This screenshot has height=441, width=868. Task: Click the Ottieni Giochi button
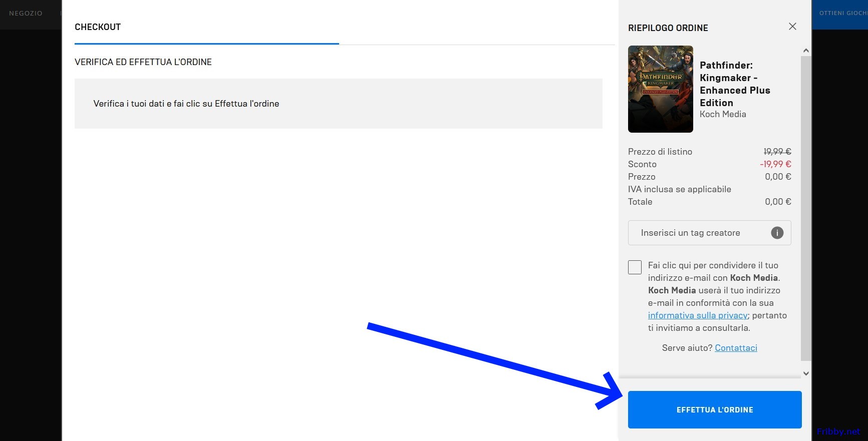click(841, 14)
